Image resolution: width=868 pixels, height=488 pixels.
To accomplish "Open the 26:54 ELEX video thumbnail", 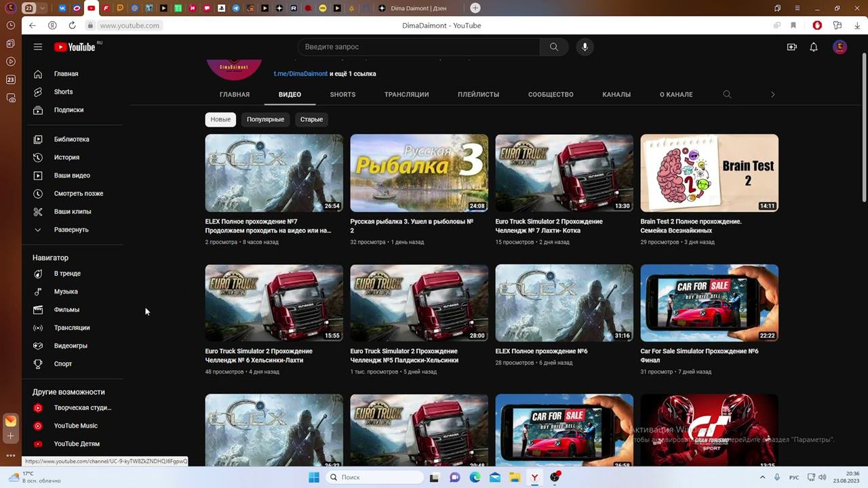I will [274, 173].
